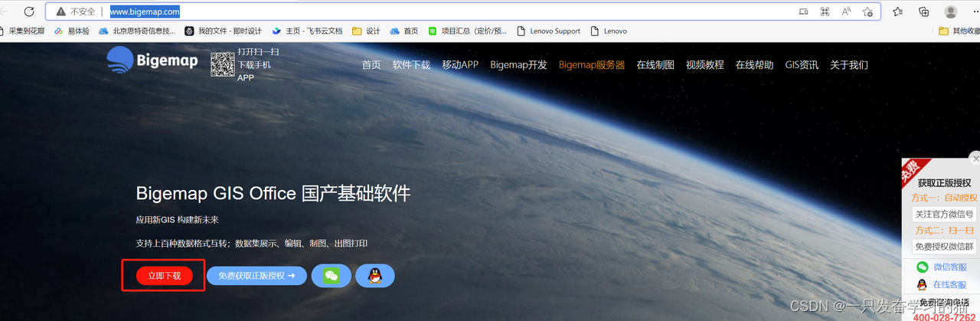Click the WeChat icon button
980x321 pixels.
[x=332, y=276]
